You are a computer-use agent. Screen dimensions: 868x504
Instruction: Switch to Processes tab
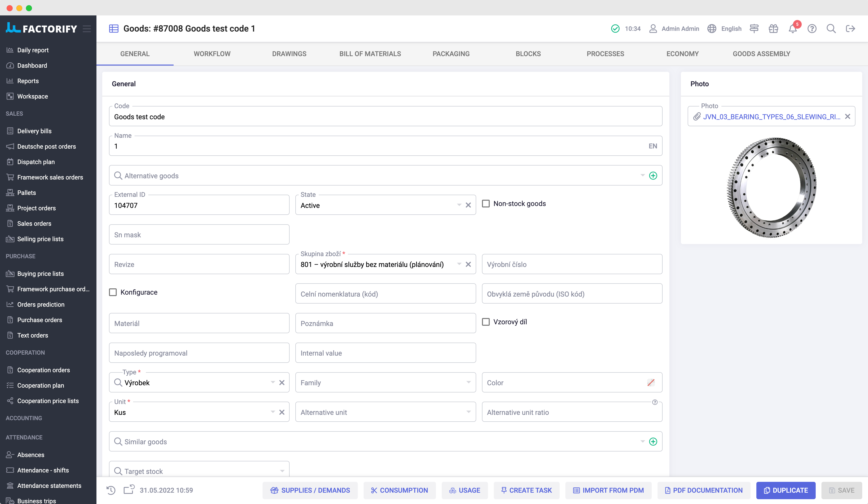(605, 53)
